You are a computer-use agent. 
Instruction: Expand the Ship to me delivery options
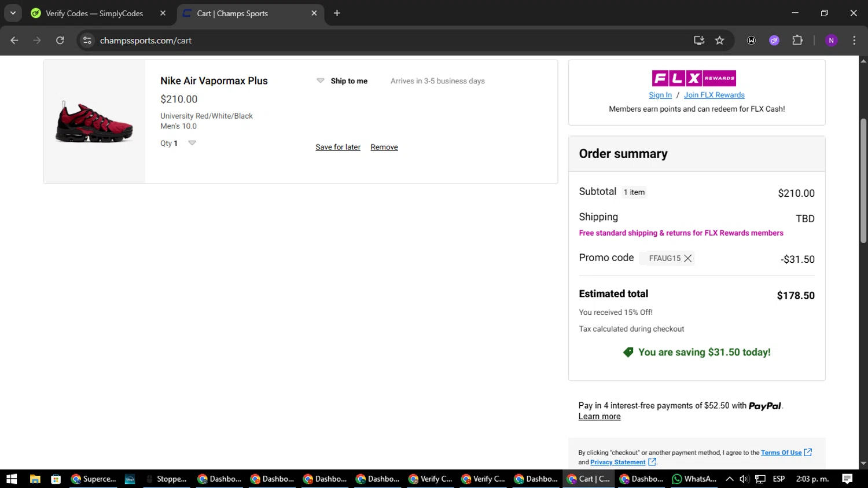[x=342, y=81]
